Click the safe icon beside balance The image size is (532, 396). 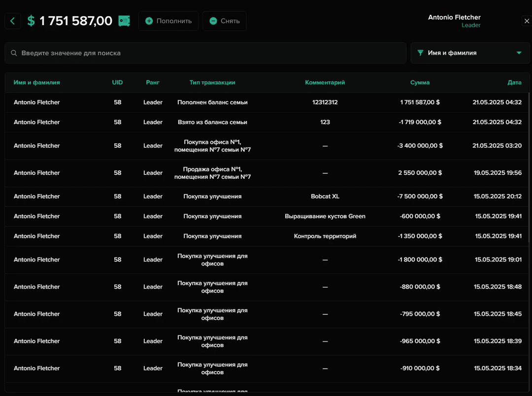[124, 21]
